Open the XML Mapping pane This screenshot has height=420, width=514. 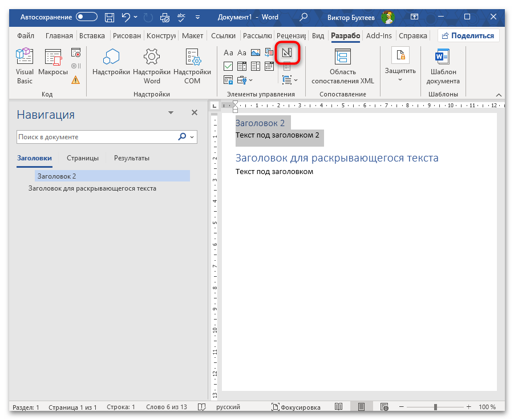(342, 66)
